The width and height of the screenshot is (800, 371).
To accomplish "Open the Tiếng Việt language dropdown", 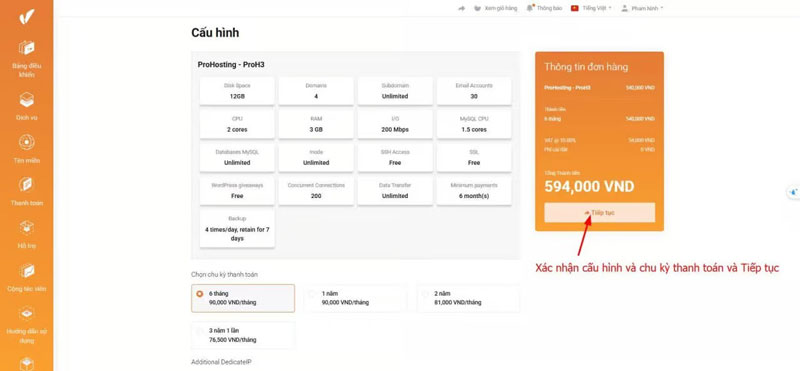I will (597, 8).
